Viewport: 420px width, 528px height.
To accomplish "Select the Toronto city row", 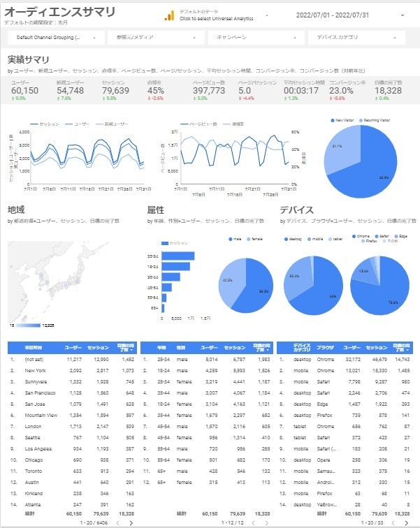I will (x=73, y=471).
